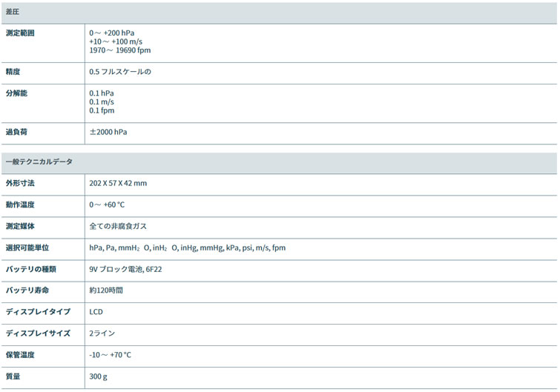Image resolution: width=560 pixels, height=392 pixels.
Task: Select the ±2000 hPa overload value
Action: [108, 132]
